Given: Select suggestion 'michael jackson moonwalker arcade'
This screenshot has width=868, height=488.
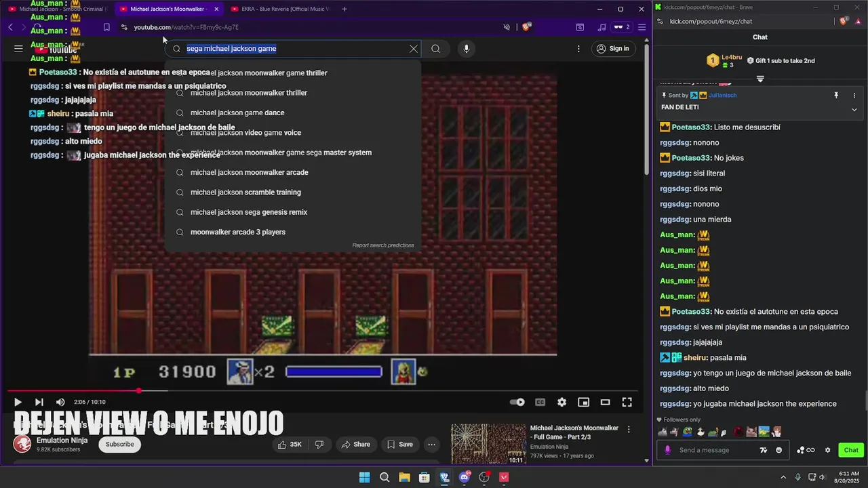Looking at the screenshot, I should click(x=293, y=172).
